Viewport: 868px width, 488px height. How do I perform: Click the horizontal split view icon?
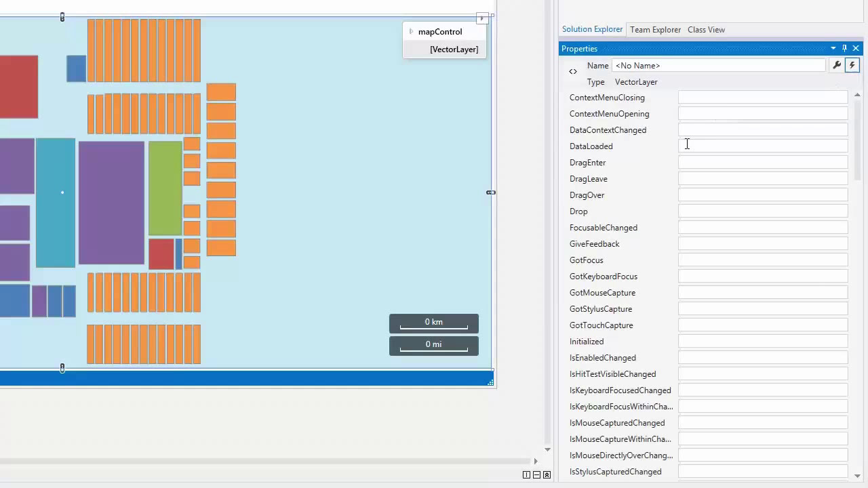536,474
